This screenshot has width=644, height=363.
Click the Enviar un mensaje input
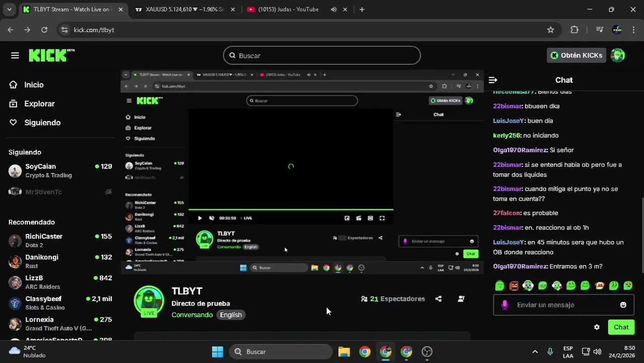[563, 305]
